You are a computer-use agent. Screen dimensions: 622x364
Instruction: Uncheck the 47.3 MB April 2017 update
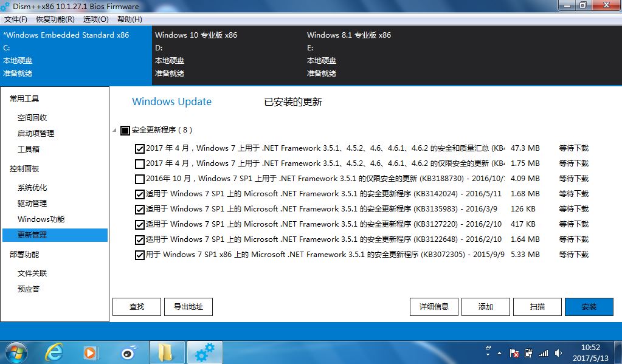click(139, 149)
